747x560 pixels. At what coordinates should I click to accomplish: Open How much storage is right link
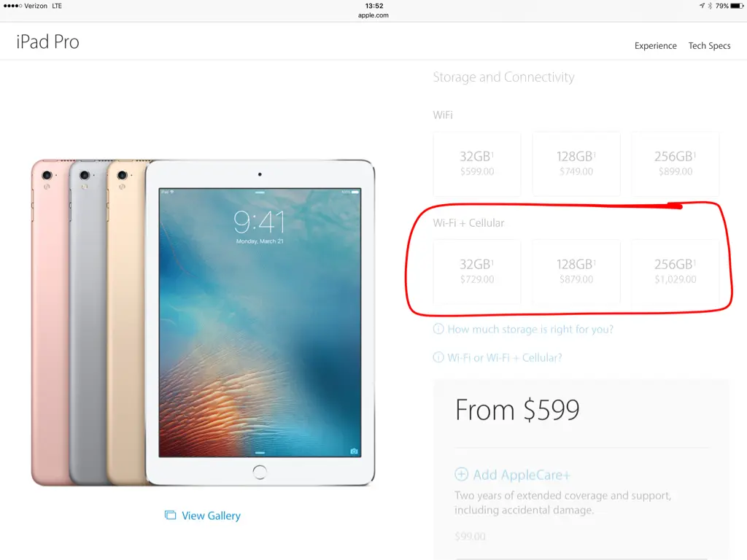(x=530, y=329)
